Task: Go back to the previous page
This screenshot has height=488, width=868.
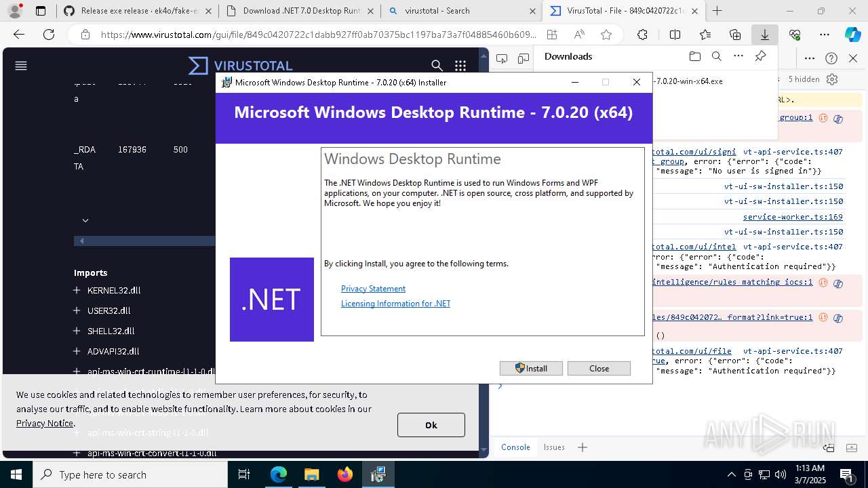Action: pos(19,35)
